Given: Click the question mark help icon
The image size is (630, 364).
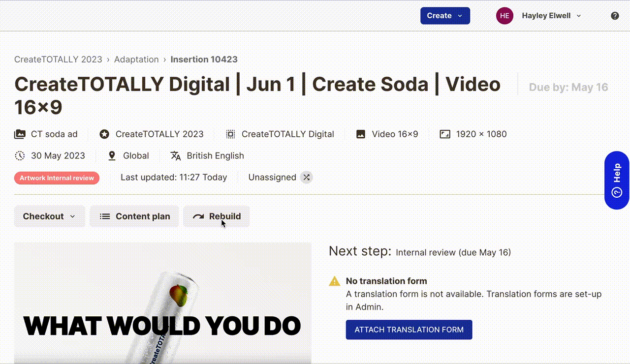Looking at the screenshot, I should click(615, 16).
